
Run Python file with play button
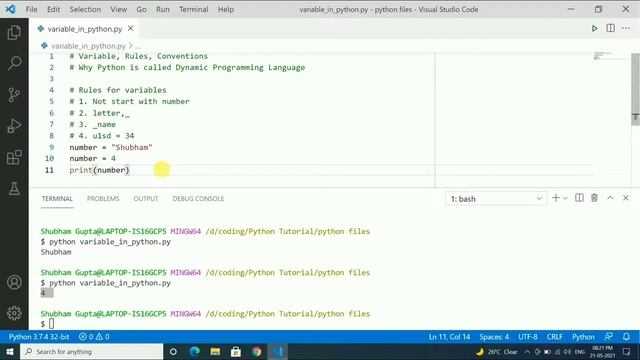[x=594, y=29]
